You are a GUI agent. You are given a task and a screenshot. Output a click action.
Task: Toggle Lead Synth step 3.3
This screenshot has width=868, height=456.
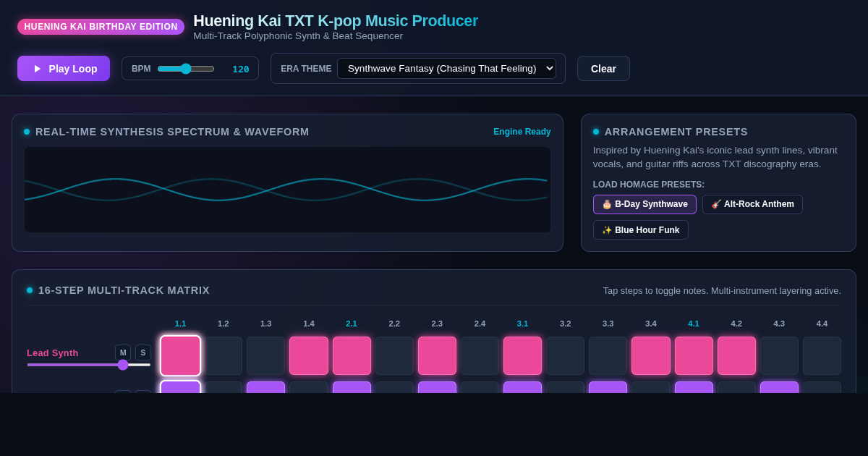coord(608,355)
